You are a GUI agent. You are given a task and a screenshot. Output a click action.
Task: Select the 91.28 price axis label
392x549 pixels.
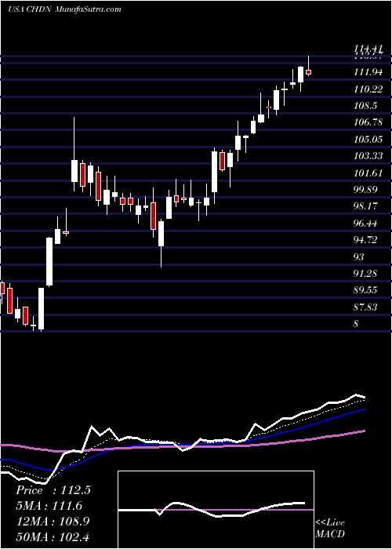click(x=365, y=273)
